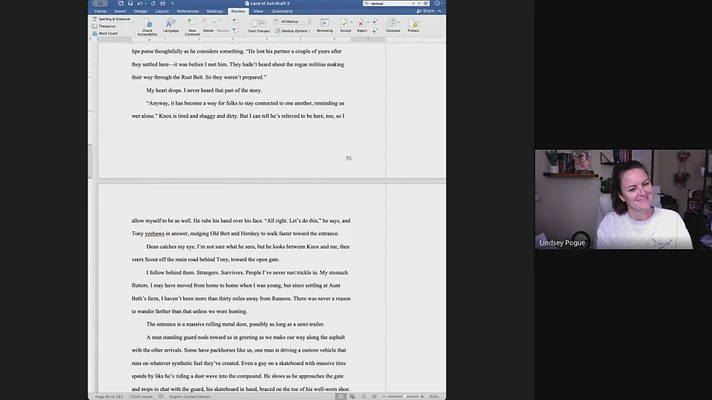Click the misspelled word yeehaws
This screenshot has width=712, height=400.
(154, 233)
